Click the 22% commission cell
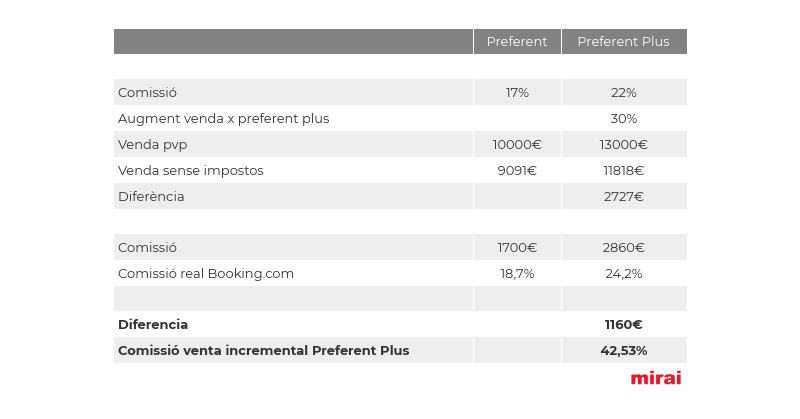Screen dimensions: 800x419 pos(623,92)
